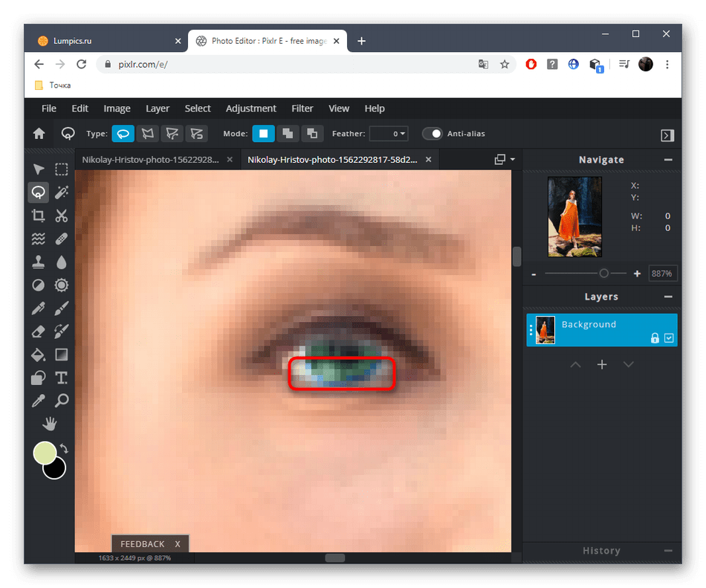Image resolution: width=706 pixels, height=588 pixels.
Task: Select the Crop tool
Action: (x=38, y=216)
